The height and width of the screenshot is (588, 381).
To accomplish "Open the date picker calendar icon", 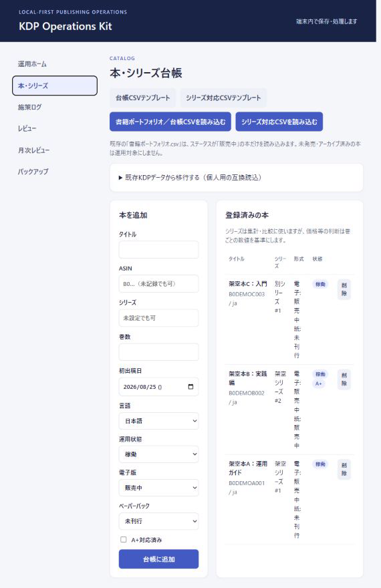I will click(190, 387).
